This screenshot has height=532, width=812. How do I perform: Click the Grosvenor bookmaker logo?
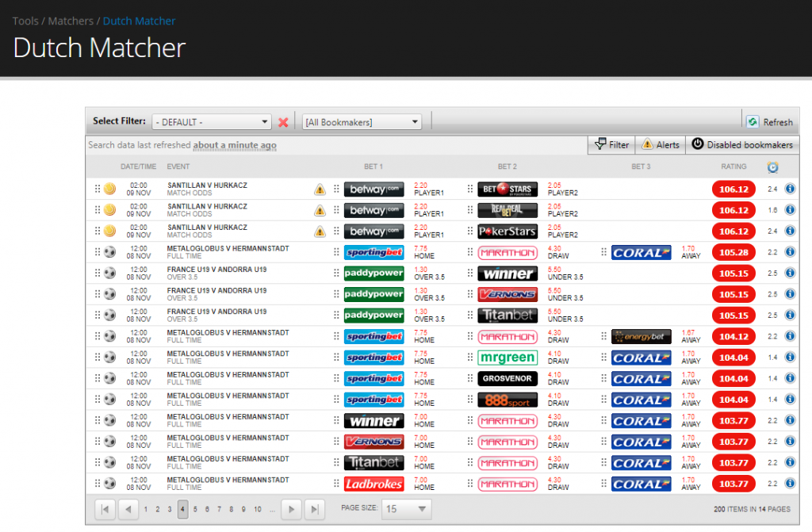pos(507,379)
